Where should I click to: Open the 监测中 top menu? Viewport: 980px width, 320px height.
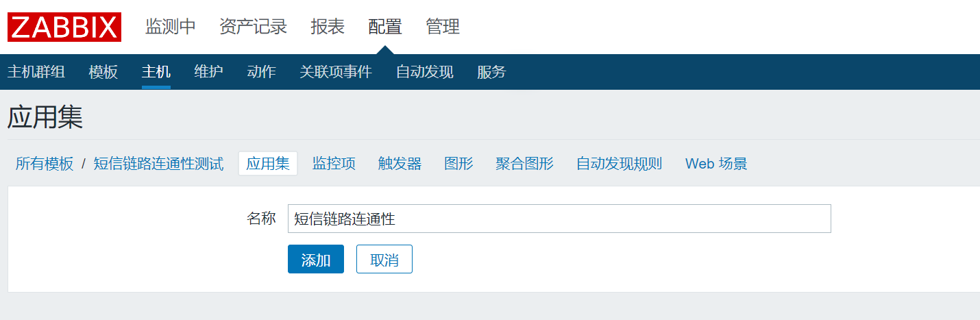(171, 27)
